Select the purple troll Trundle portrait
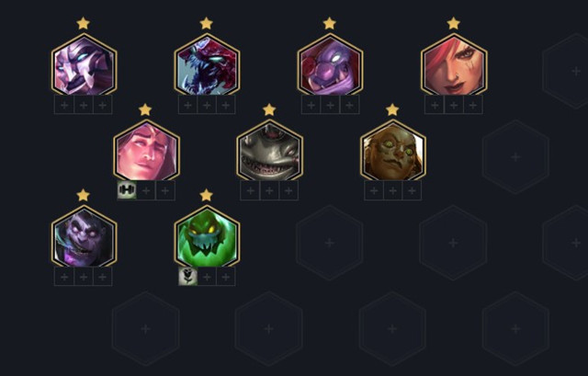The image size is (588, 376). coord(330,65)
